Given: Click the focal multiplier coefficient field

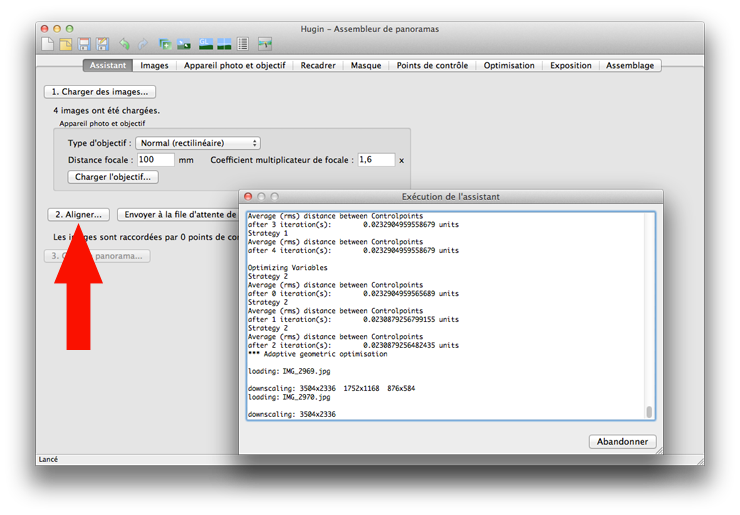Looking at the screenshot, I should click(375, 160).
